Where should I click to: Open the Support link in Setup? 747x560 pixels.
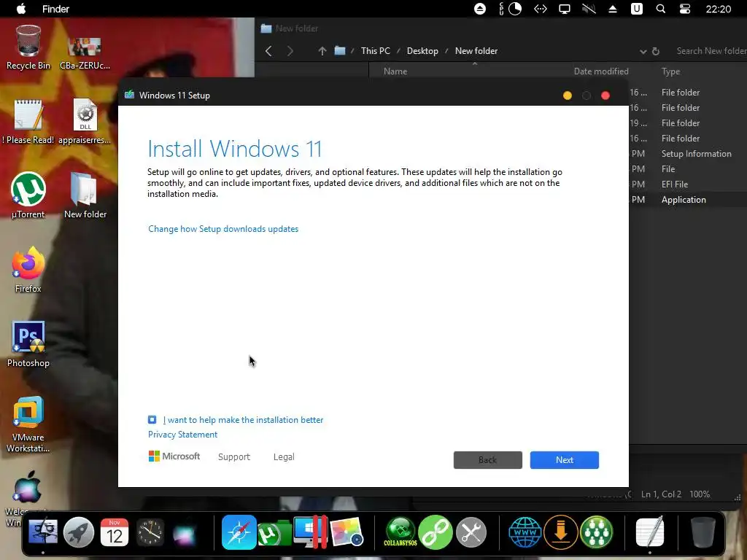coord(234,456)
